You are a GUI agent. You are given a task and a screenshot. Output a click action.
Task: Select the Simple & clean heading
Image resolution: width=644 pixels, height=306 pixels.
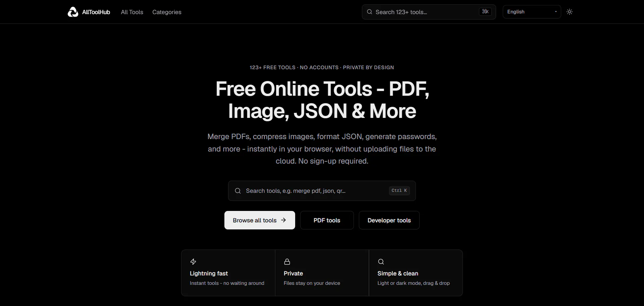pyautogui.click(x=398, y=273)
